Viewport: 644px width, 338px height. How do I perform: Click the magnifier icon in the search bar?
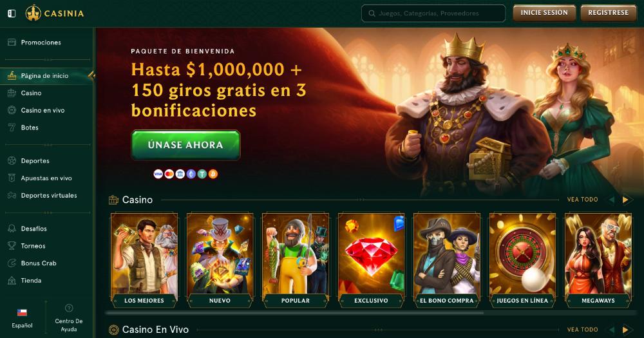pos(372,14)
